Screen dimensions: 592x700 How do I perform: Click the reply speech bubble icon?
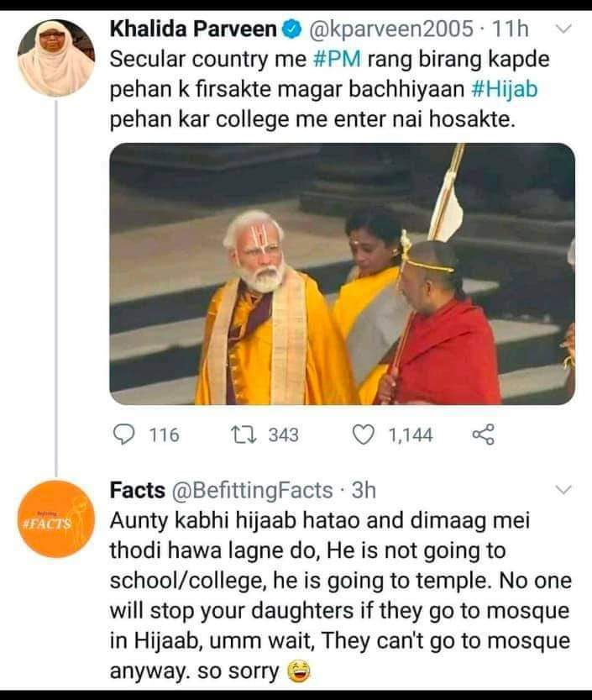123,434
